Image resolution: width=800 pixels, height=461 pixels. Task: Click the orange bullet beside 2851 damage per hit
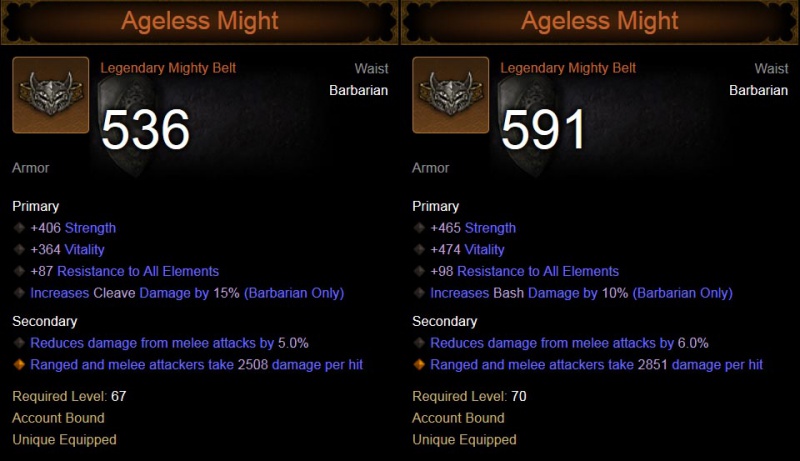click(x=419, y=365)
